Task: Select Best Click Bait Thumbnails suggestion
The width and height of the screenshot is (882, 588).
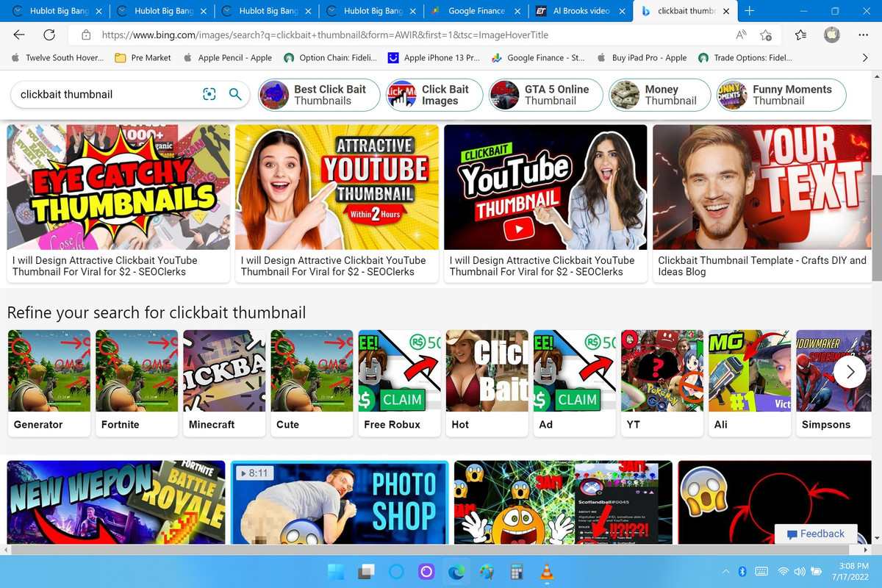Action: point(318,95)
